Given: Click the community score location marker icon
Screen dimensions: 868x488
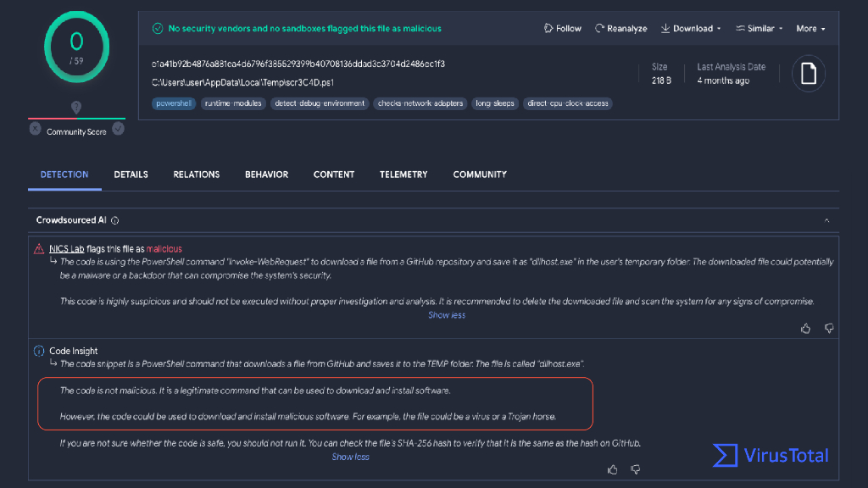Looking at the screenshot, I should click(x=76, y=108).
